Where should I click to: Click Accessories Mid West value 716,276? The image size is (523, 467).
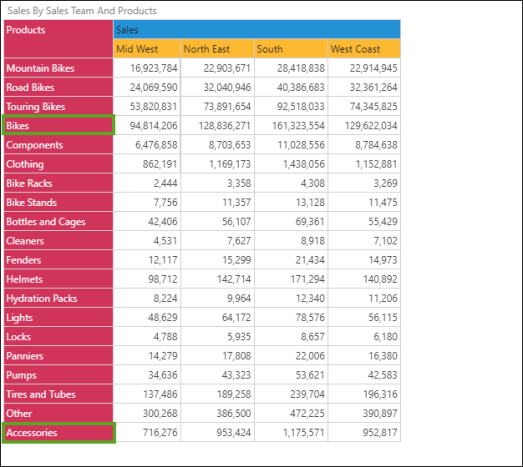(160, 433)
